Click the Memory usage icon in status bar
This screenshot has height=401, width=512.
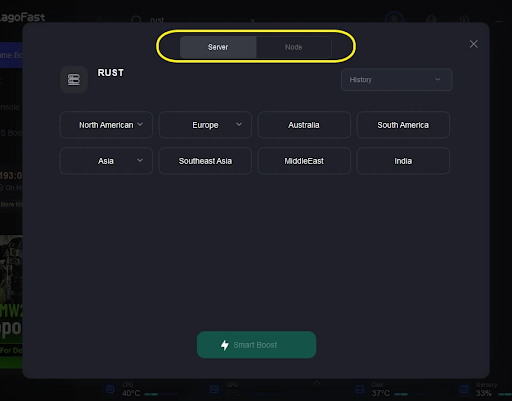click(x=464, y=389)
